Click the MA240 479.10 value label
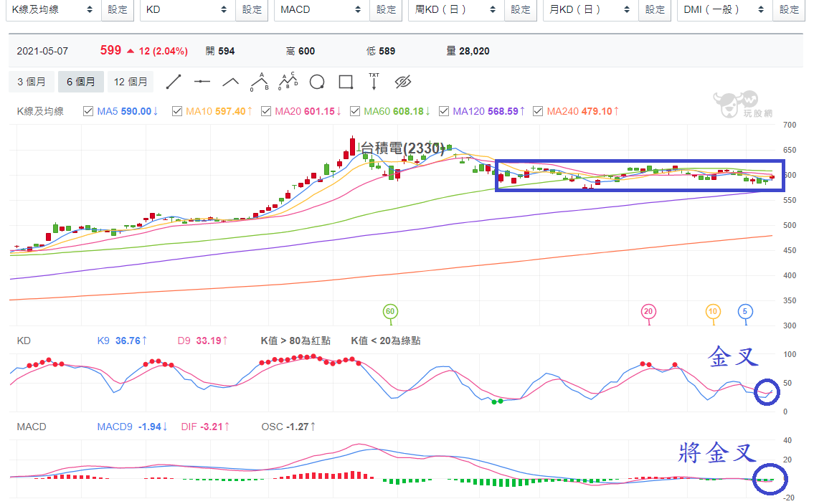 (x=583, y=111)
